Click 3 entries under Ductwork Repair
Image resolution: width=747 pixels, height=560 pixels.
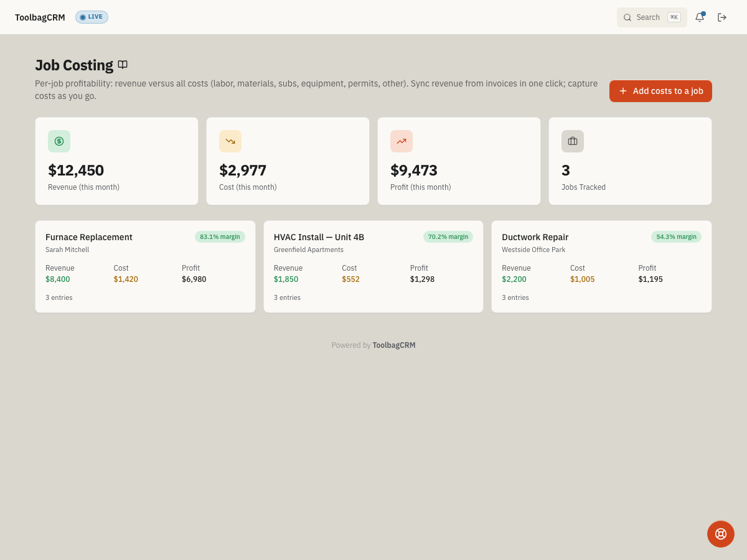(x=515, y=297)
